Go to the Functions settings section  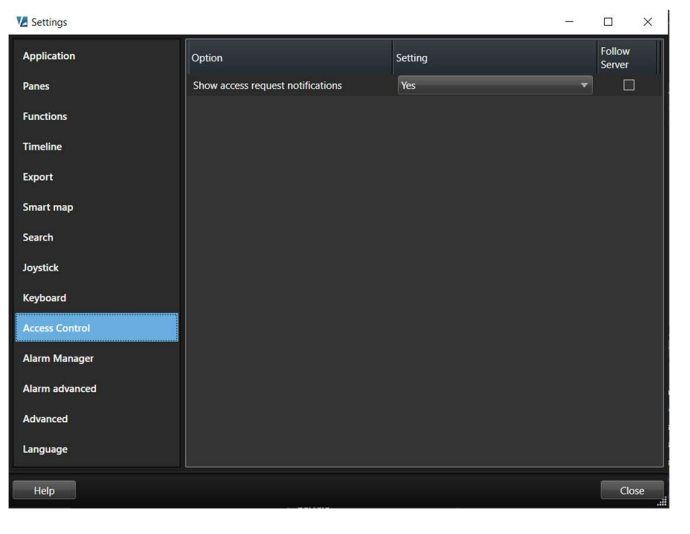click(x=45, y=116)
